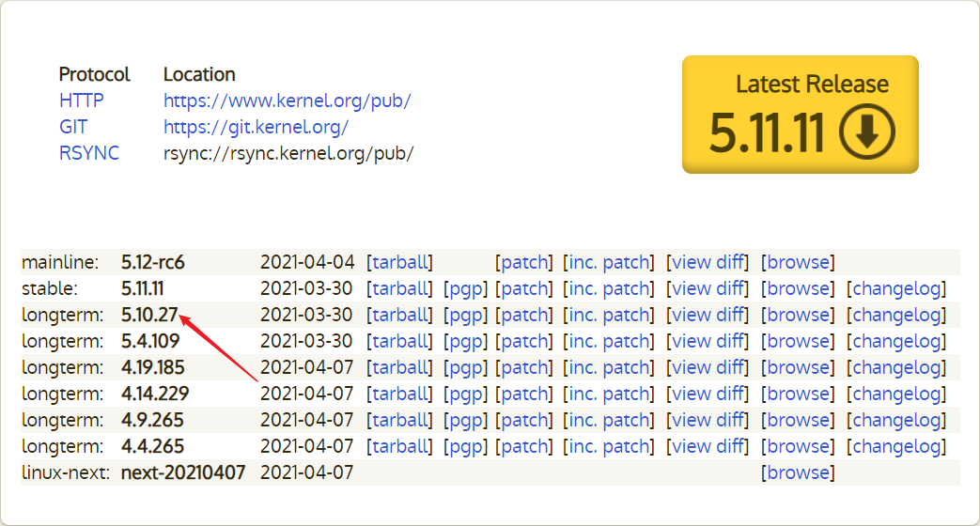Open changelog for longterm 4.19.185
Viewport: 980px width, 526px height.
coord(896,367)
